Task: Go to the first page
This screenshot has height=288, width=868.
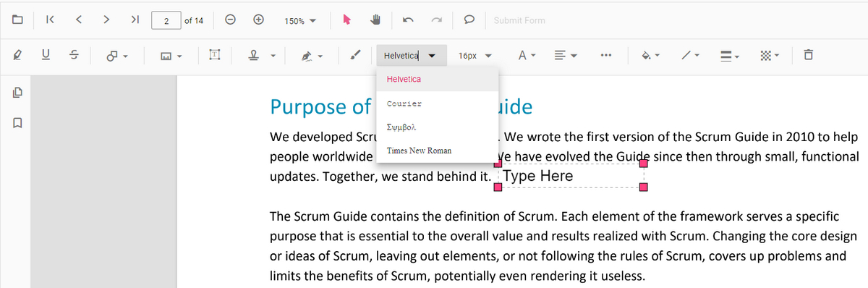Action: click(49, 20)
